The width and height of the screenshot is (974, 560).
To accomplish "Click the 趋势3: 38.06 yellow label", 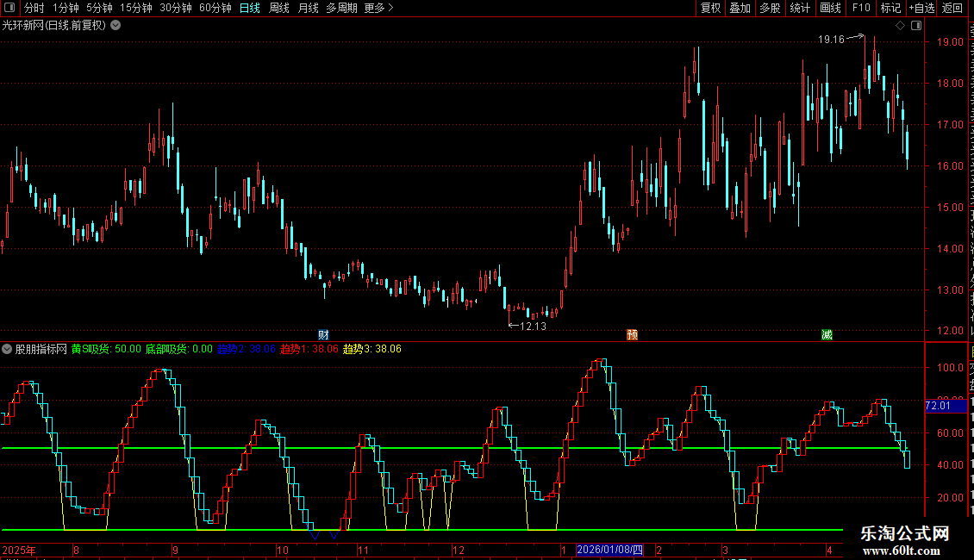I will point(372,349).
